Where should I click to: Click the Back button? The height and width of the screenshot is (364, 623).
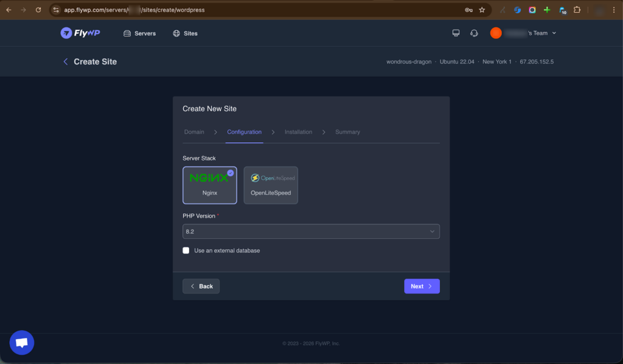click(201, 286)
